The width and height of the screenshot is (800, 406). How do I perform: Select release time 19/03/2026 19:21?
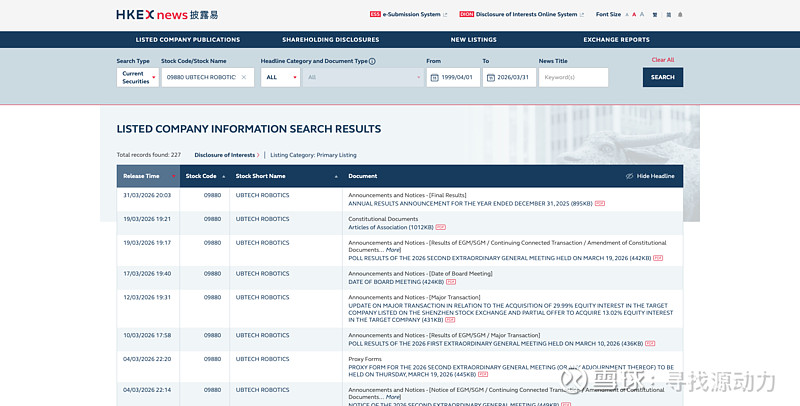[147, 219]
